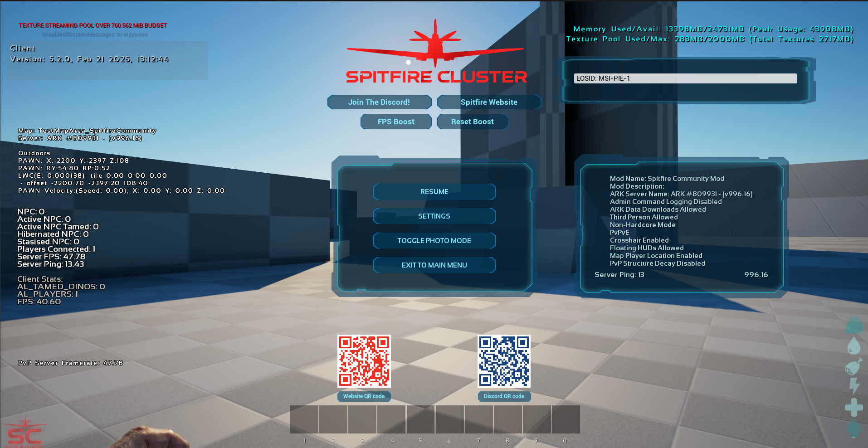The height and width of the screenshot is (448, 868).
Task: Click the PAWN X Y Z coordinates line
Action: coord(73,161)
